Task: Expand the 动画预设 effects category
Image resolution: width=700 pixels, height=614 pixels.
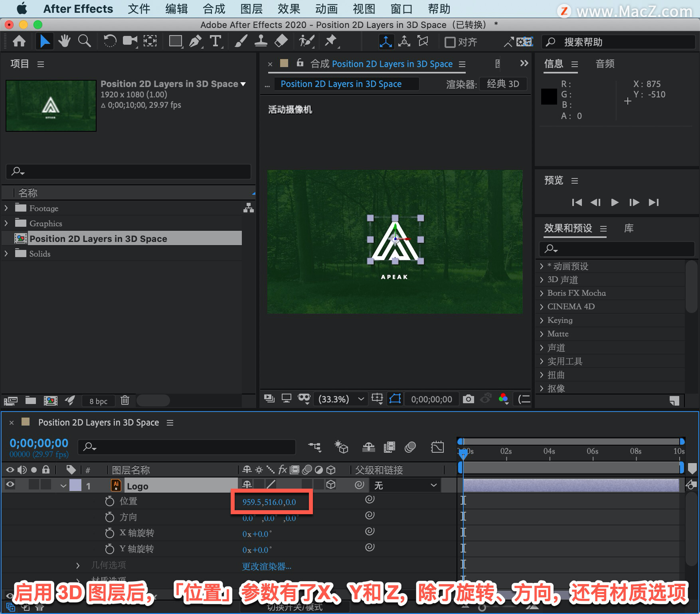Action: point(542,266)
